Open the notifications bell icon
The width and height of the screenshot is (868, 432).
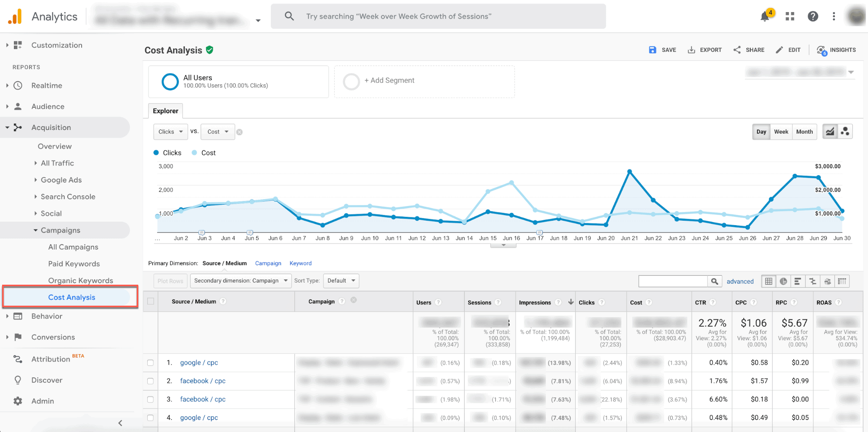[x=765, y=17]
